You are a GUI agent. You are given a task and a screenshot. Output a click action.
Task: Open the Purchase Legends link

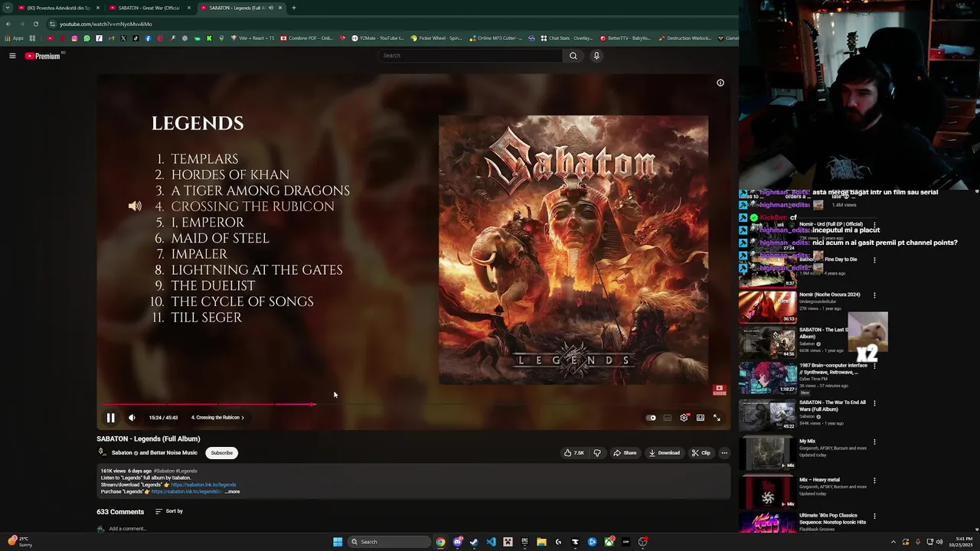click(187, 492)
